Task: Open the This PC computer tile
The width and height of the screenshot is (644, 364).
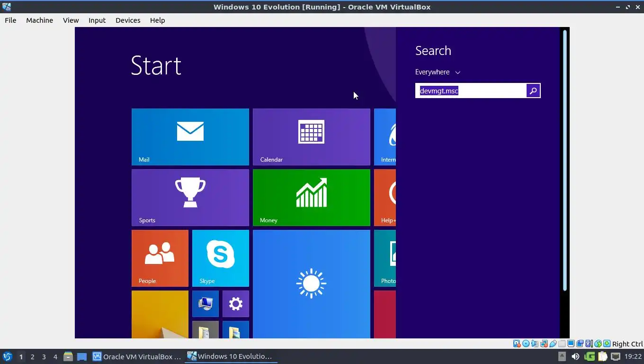Action: tap(205, 304)
